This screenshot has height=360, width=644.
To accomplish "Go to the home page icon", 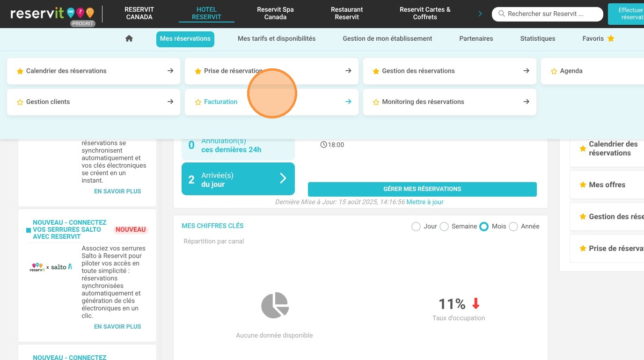I will click(x=129, y=38).
